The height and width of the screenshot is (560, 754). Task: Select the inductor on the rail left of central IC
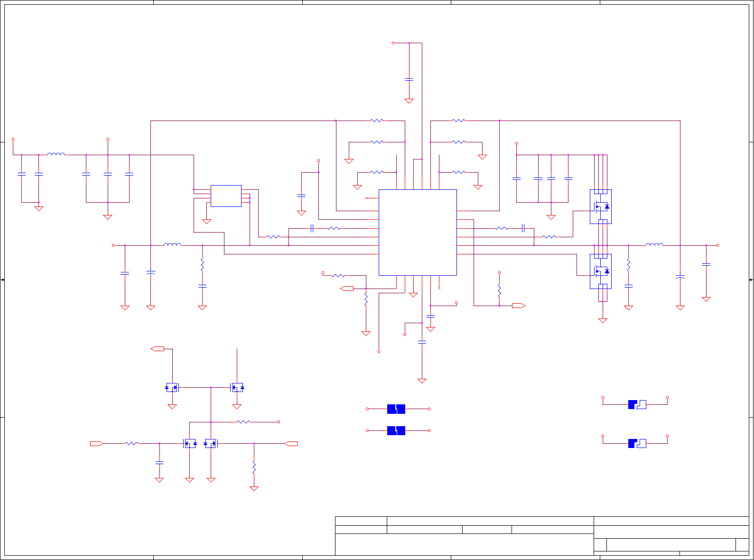tap(172, 244)
